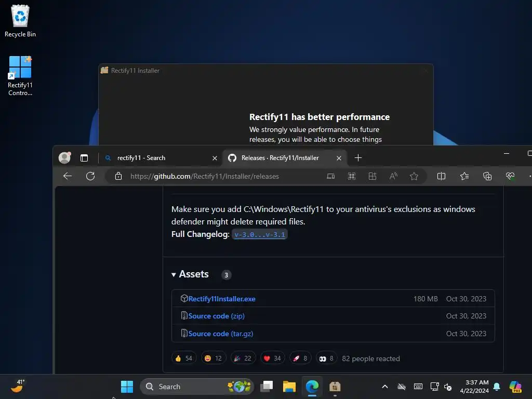Open the weather widget showing 41°
Screen dimensions: 532x399
coord(18,386)
